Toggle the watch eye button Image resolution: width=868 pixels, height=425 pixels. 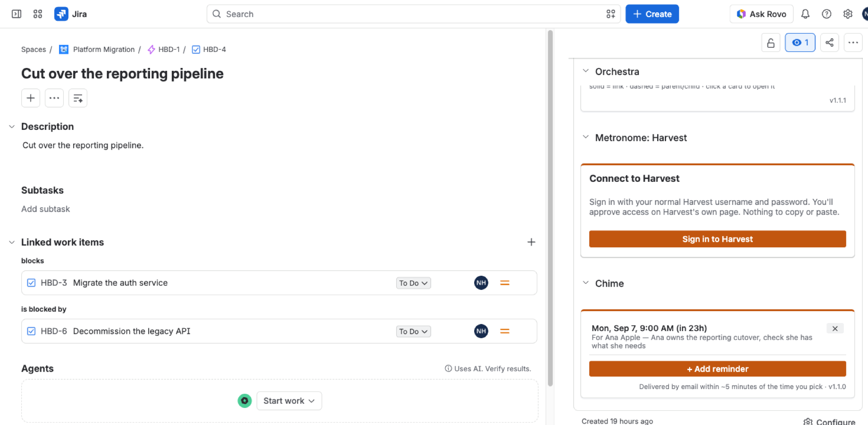(800, 42)
